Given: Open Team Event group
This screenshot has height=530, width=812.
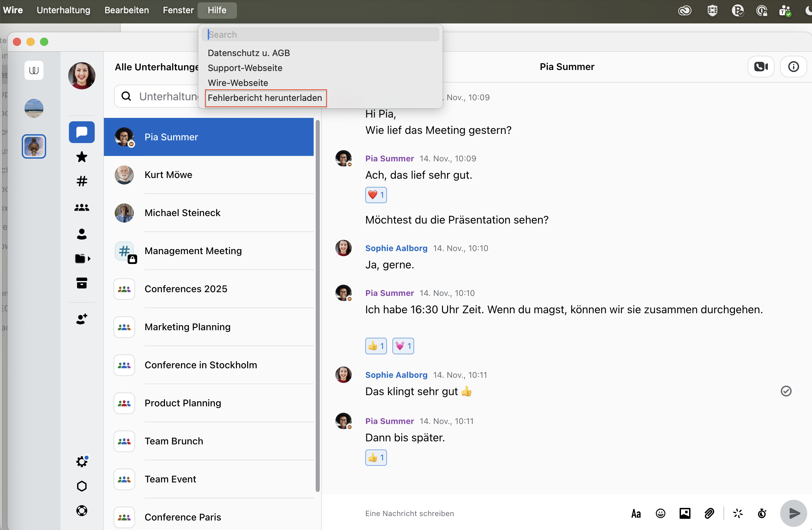Looking at the screenshot, I should point(208,479).
